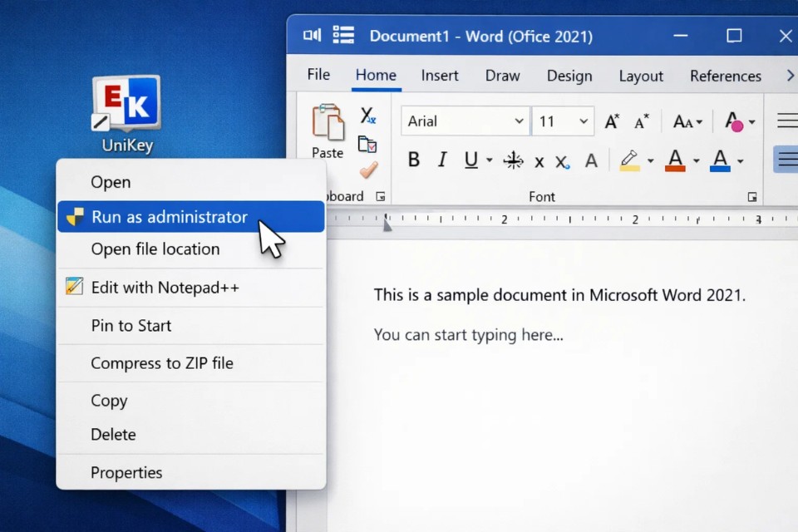Toggle Italic formatting

click(x=442, y=160)
